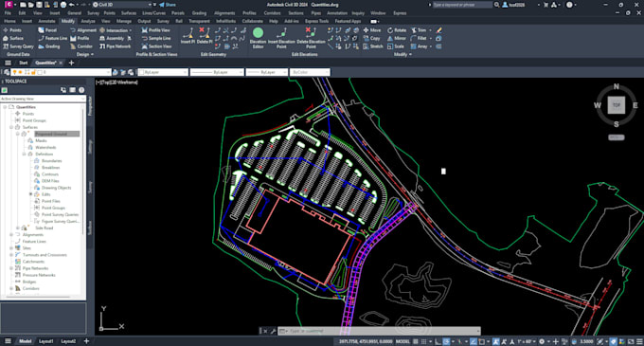The width and height of the screenshot is (644, 346).
Task: Select the Move command
Action: click(372, 30)
